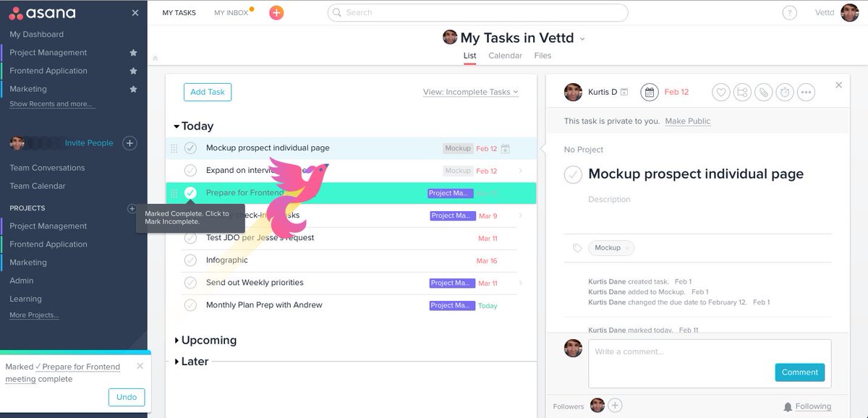Complete the Send out Weekly priorities task
868x418 pixels.
coord(190,283)
